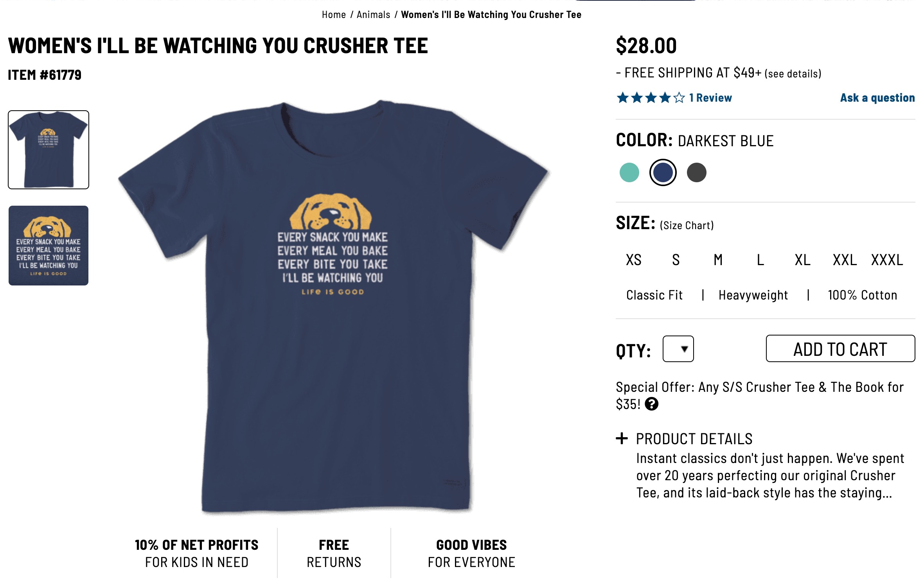The image size is (924, 585).
Task: Select size M
Action: 718,260
